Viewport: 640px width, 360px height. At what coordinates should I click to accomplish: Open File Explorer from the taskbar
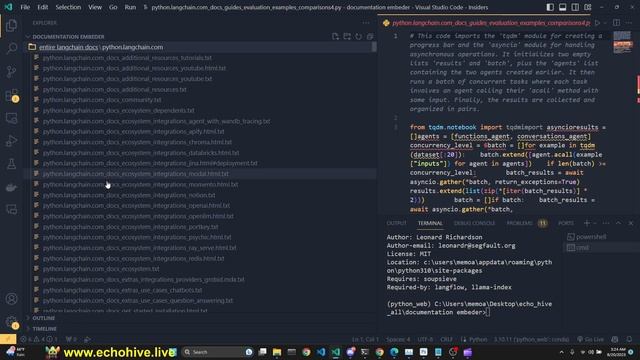tap(277, 352)
